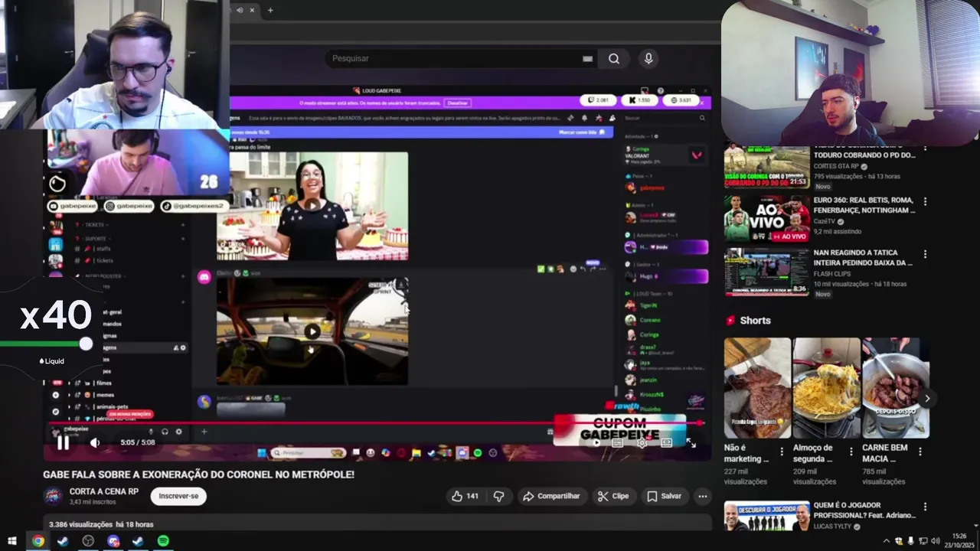980x551 pixels.
Task: Switch to theater mode
Action: (666, 443)
